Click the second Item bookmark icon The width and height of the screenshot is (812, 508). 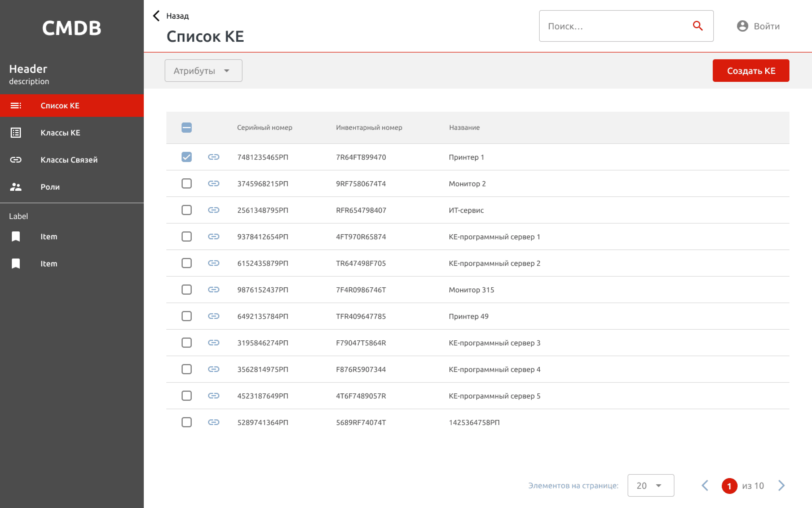coord(16,264)
